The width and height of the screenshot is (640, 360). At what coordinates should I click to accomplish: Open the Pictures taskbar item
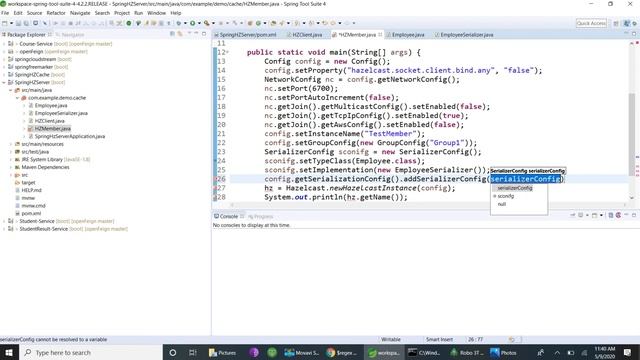[x=222, y=353]
